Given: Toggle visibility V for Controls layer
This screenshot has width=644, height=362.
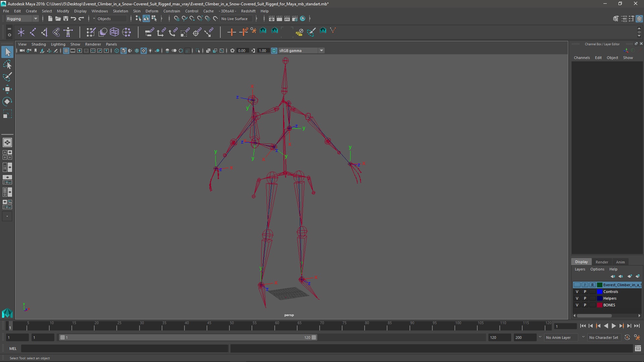Looking at the screenshot, I should [577, 291].
